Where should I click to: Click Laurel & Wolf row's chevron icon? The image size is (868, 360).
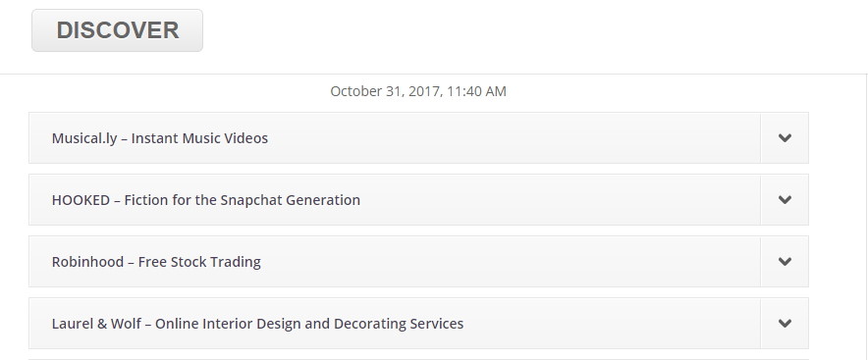785,324
